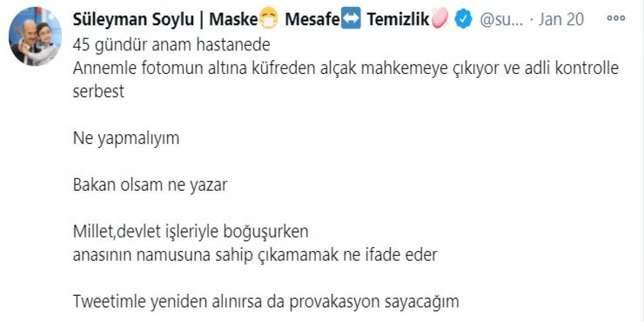Click the word serbest in the tweet
The height and width of the screenshot is (322, 644).
pyautogui.click(x=99, y=91)
